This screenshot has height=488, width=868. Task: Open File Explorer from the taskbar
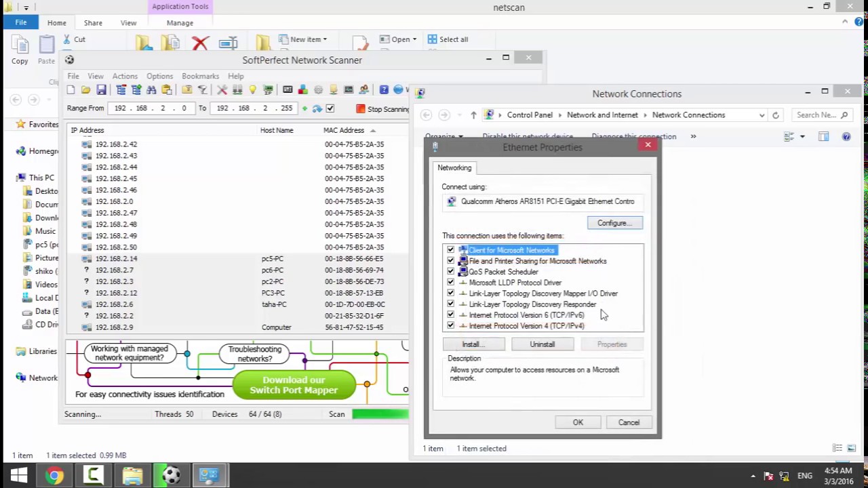coord(132,475)
